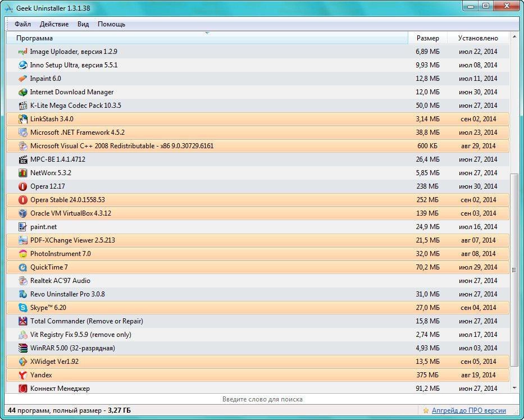Select the text 'Vit Registry Fix 9.5.9 (remove only)'
The height and width of the screenshot is (420, 524).
click(81, 335)
